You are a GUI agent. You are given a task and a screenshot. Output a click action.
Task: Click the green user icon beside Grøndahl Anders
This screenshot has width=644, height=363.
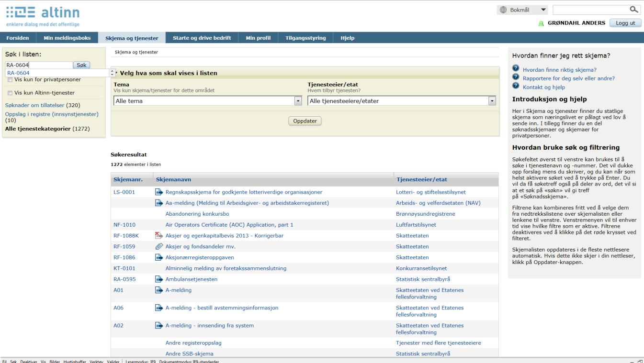541,23
